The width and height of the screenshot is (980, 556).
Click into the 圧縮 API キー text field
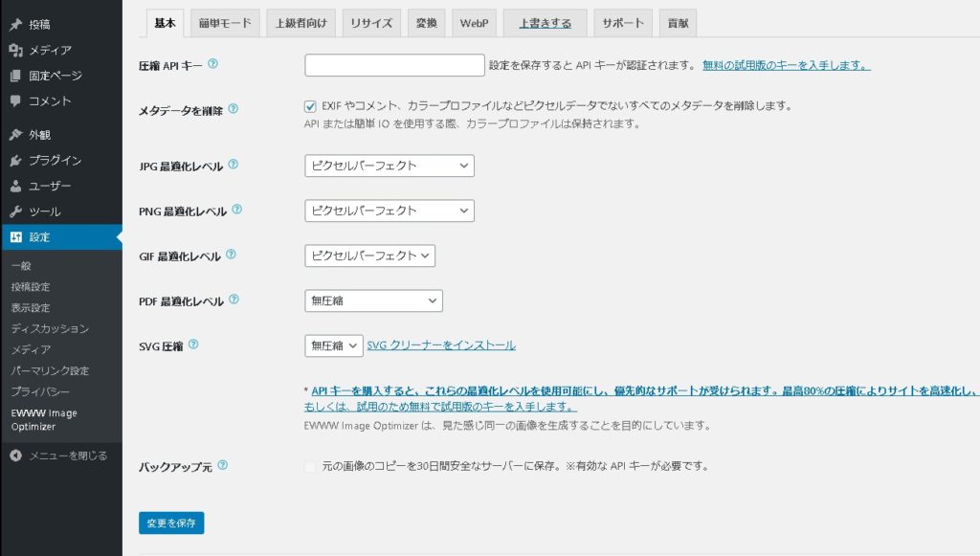point(394,65)
